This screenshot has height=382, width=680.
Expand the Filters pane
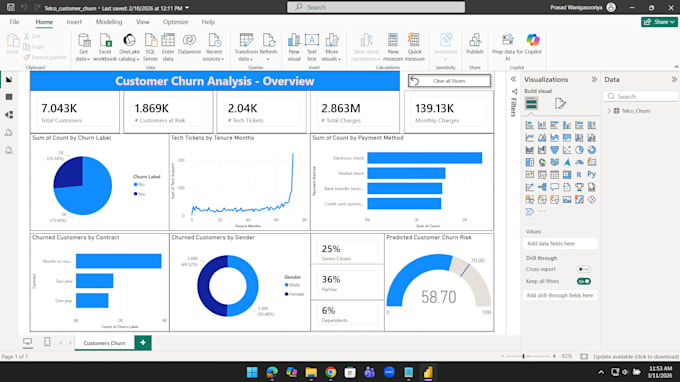513,79
